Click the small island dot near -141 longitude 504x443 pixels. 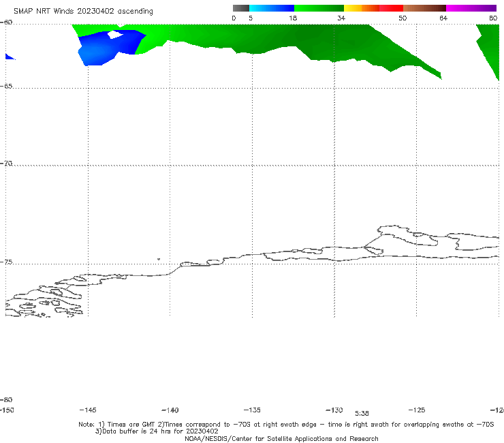[x=159, y=259]
